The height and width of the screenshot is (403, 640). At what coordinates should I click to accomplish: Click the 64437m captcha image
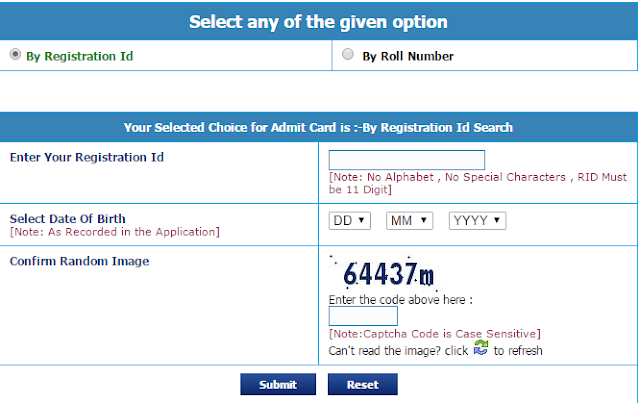tap(385, 274)
